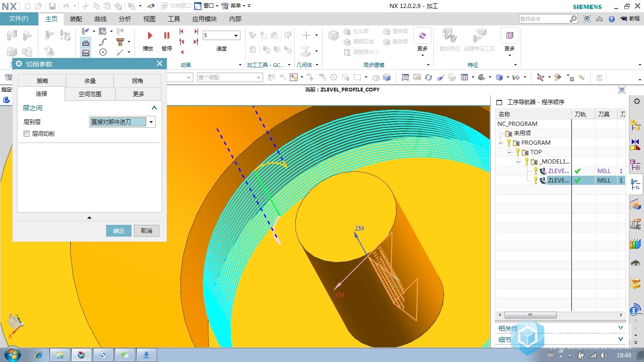Switch to the 视图 ribbon tab
Image resolution: width=644 pixels, height=362 pixels.
pos(149,19)
